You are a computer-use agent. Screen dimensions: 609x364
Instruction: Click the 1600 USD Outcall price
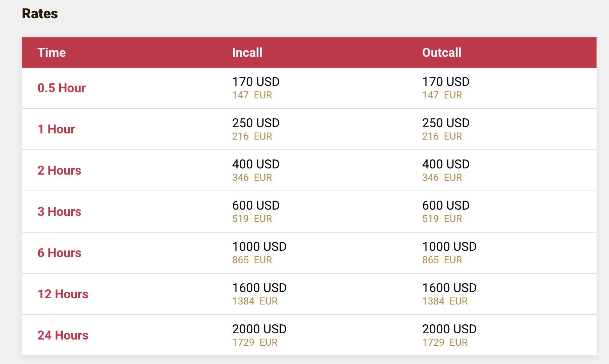pos(449,288)
